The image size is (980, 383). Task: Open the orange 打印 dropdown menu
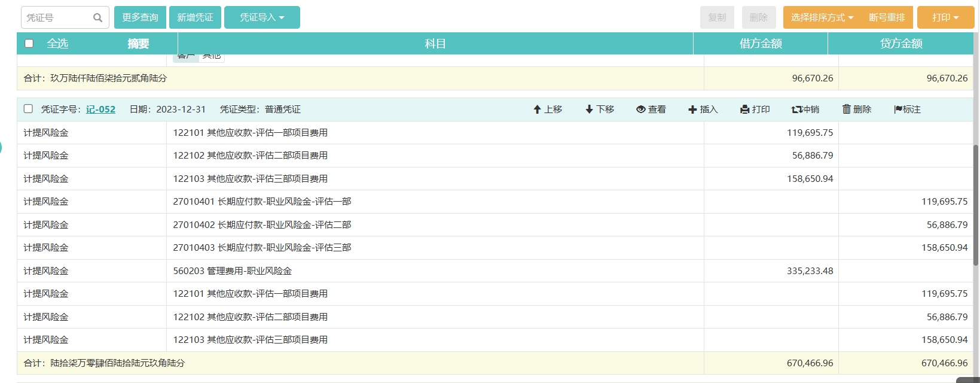(945, 18)
